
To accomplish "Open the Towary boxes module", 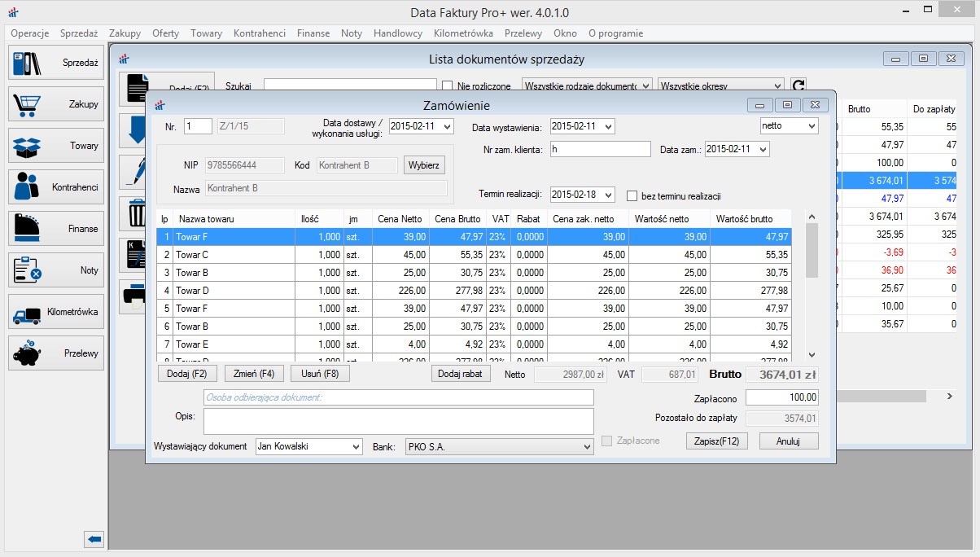I will pos(56,146).
